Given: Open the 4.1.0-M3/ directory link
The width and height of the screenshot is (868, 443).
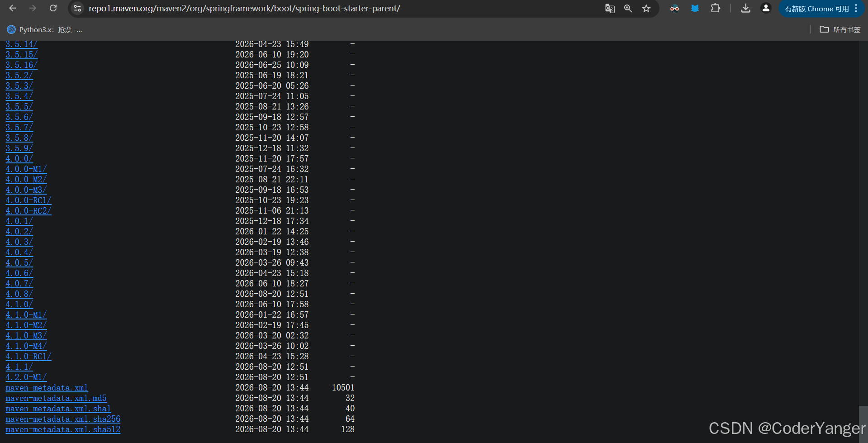Looking at the screenshot, I should point(26,335).
